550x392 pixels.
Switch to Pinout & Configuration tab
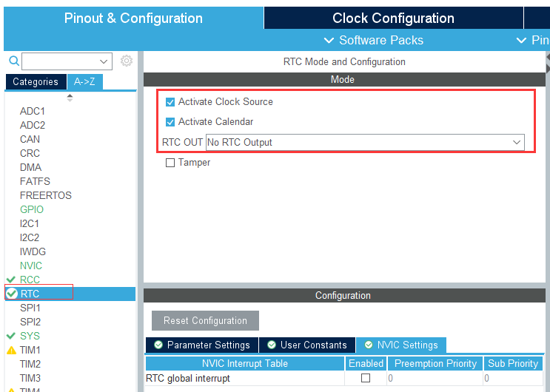pyautogui.click(x=133, y=18)
